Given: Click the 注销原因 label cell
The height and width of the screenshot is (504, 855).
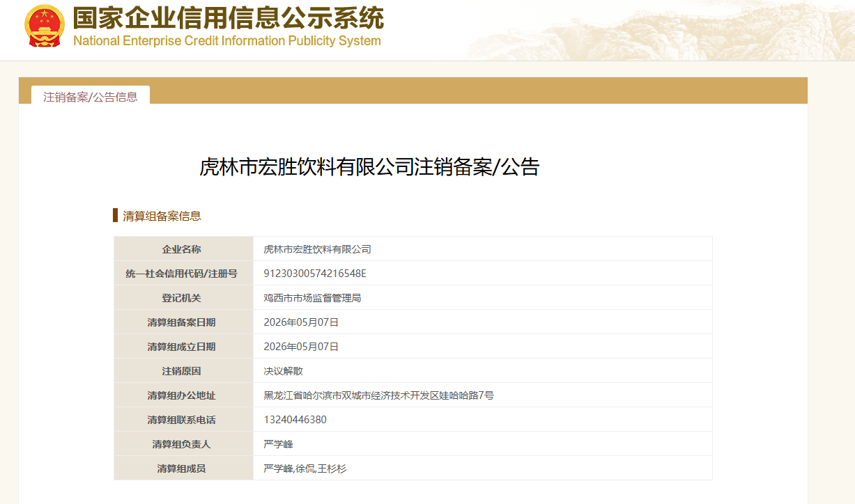Looking at the screenshot, I should click(x=184, y=371).
